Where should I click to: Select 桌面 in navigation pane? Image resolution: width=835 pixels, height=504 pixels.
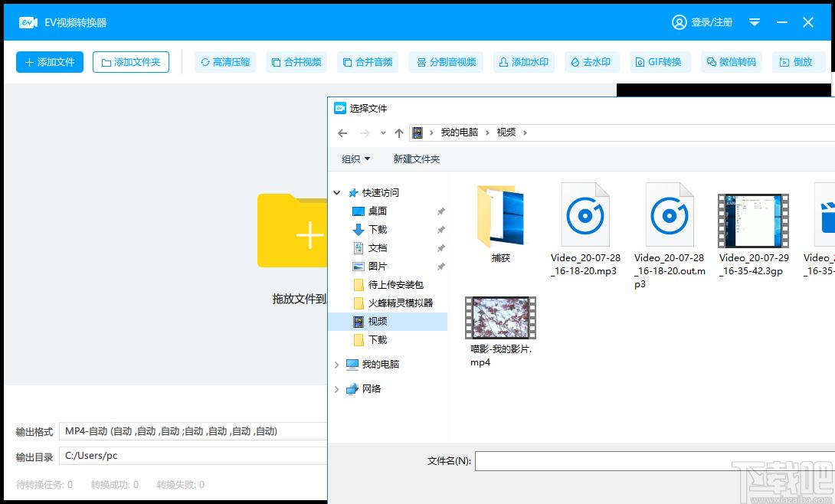click(377, 211)
